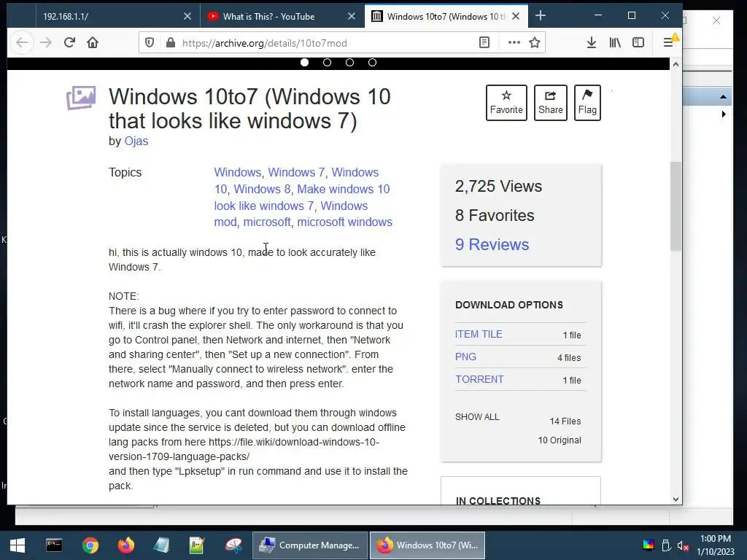Select fourth carousel dot
Screen dimensions: 747x560
(373, 63)
